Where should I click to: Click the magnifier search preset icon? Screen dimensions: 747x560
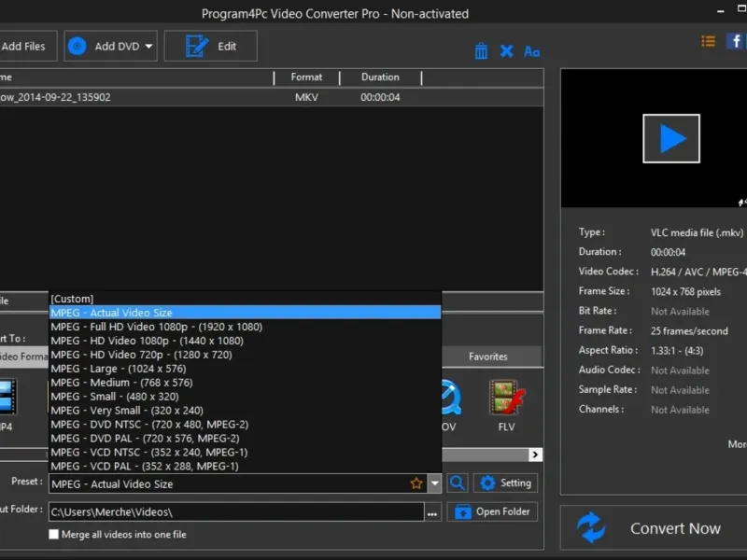[457, 483]
